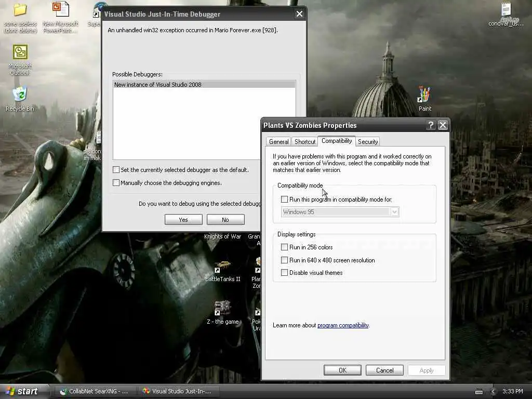Select 'New instance of Visual Studio 2008'
Viewport: 532px width, 399px height.
point(204,85)
